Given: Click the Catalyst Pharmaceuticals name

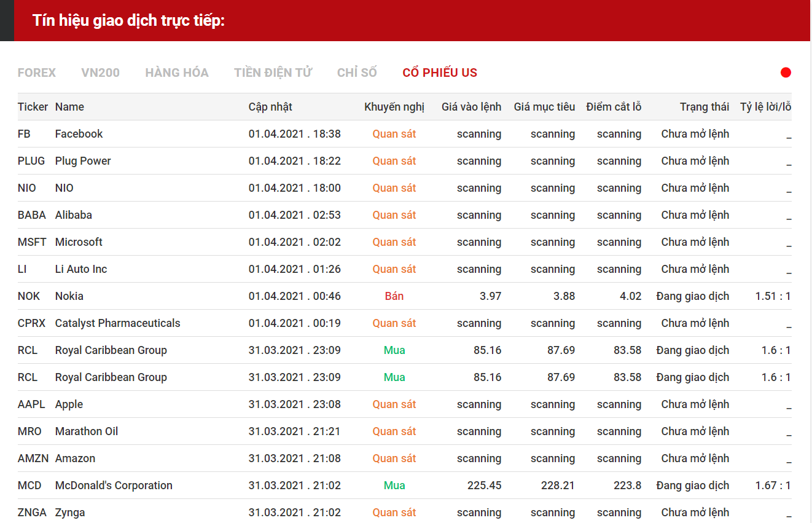Looking at the screenshot, I should click(x=118, y=323).
